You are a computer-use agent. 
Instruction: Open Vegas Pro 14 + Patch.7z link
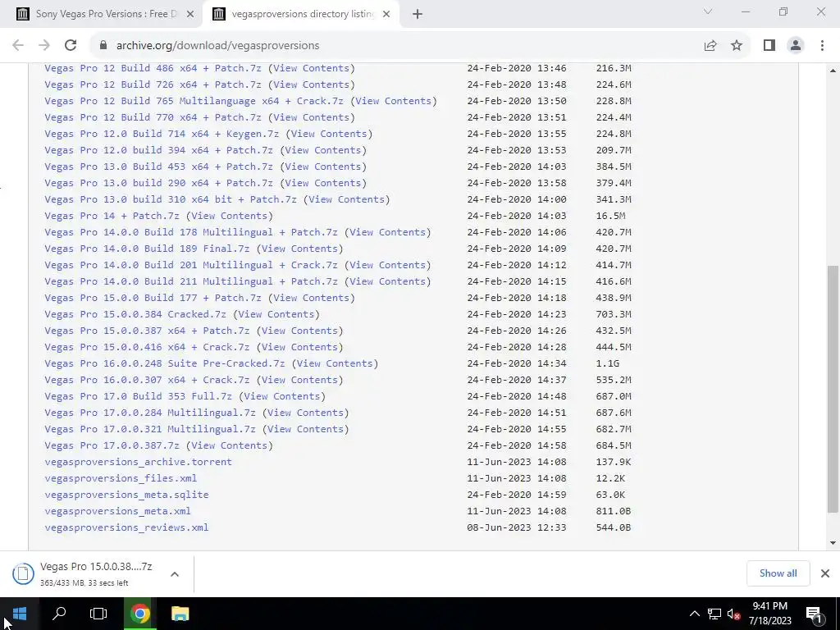112,216
